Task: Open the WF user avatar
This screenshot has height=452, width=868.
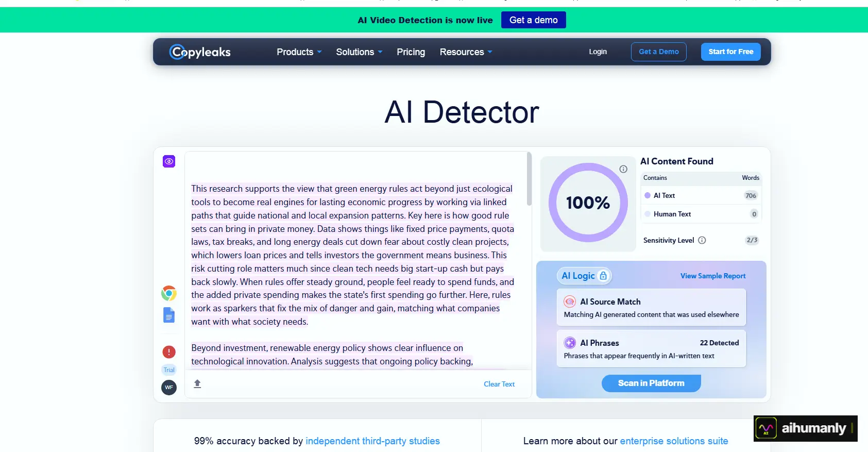Action: pos(169,388)
